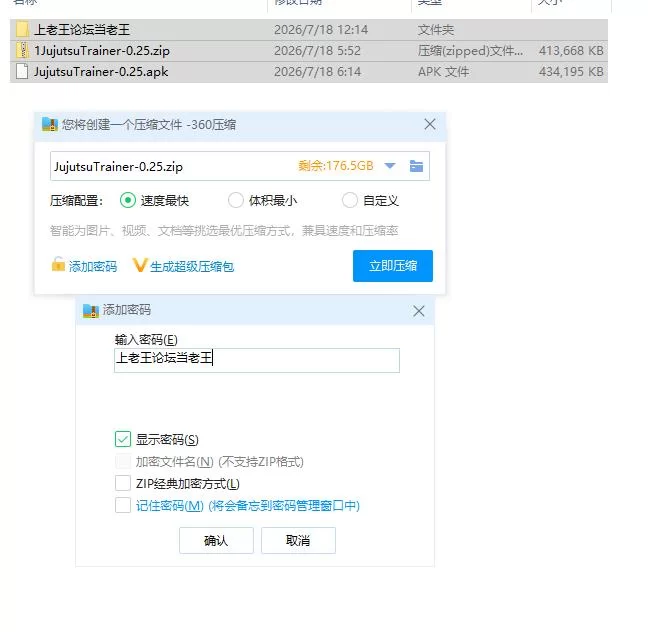Image resolution: width=648 pixels, height=632 pixels.
Task: Click the 360压缩 icon in the 添加密码 dialog title
Action: 91,310
